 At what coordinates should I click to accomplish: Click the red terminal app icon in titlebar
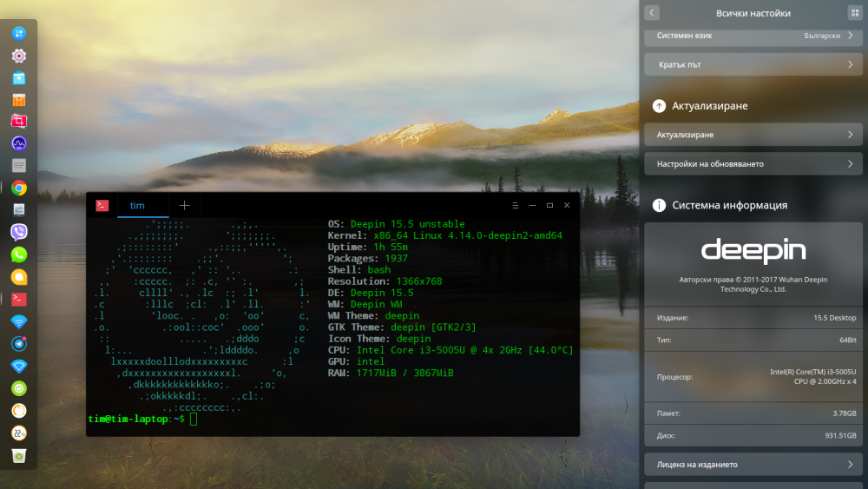click(102, 206)
